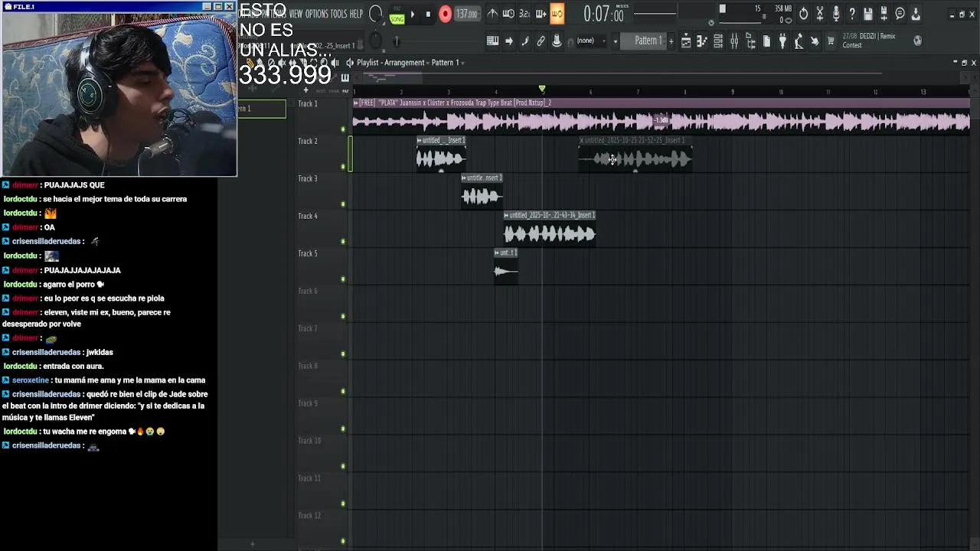Toggle the orange loop recording icon

point(557,14)
